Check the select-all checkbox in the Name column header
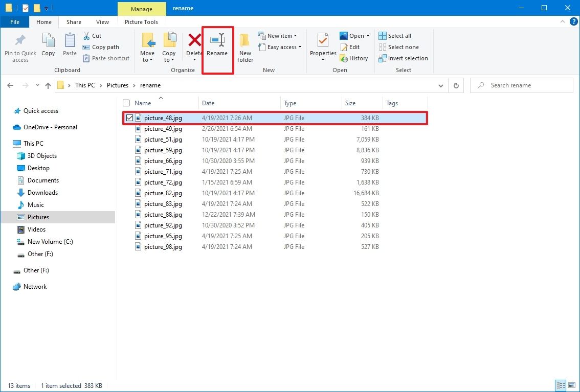 pos(126,103)
